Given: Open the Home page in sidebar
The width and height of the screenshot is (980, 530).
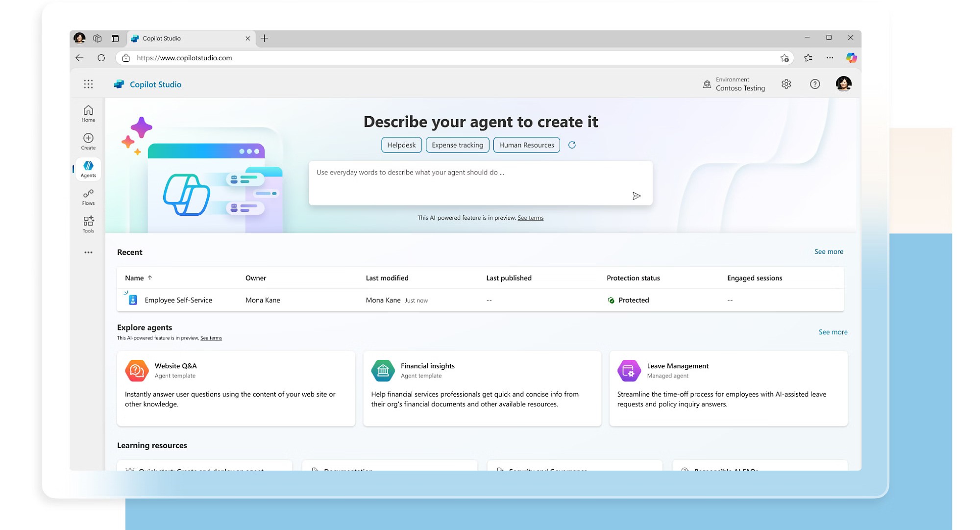Looking at the screenshot, I should 88,113.
